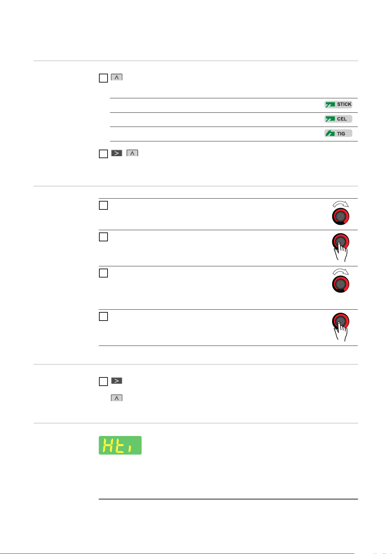This screenshot has height=554, width=392.
Task: Click the second rotating red dial with curved arrow
Action: (x=341, y=280)
